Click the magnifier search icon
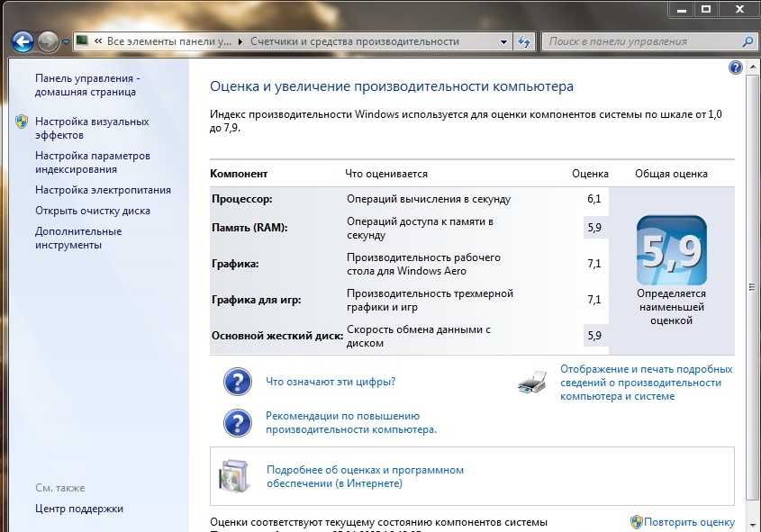The height and width of the screenshot is (532, 761). (x=747, y=41)
